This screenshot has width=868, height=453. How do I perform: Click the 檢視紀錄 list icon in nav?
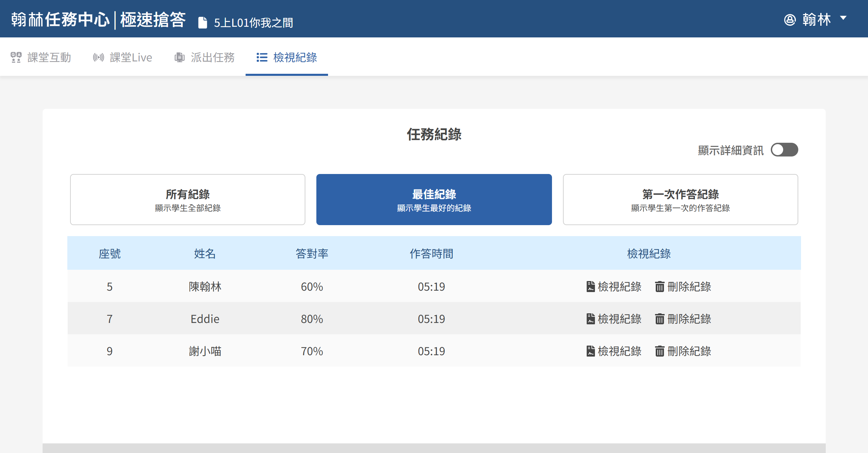pos(262,57)
